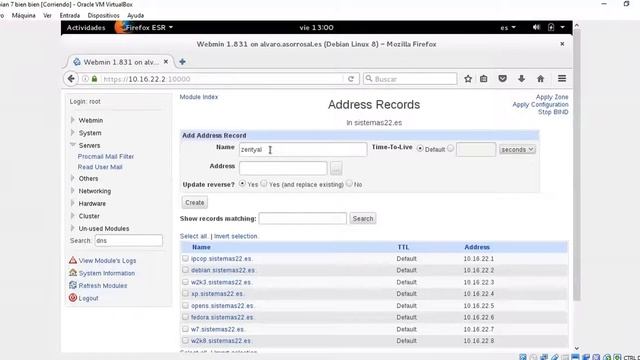
Task: Open the seconds units dropdown
Action: point(517,149)
